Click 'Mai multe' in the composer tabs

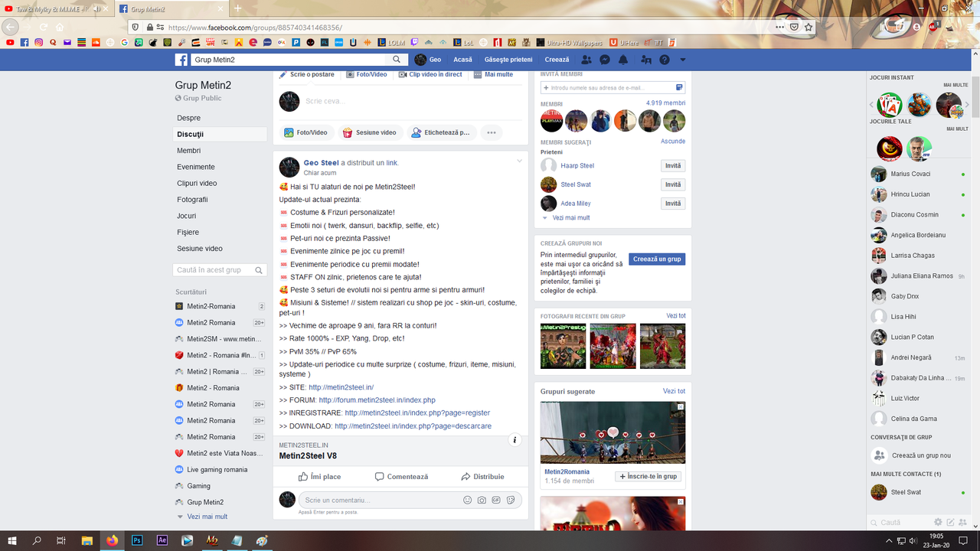tap(493, 74)
